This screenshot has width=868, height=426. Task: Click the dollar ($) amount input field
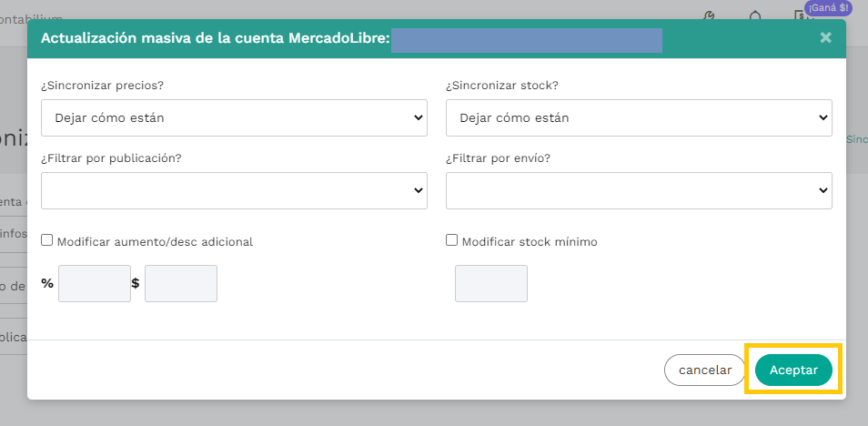181,283
